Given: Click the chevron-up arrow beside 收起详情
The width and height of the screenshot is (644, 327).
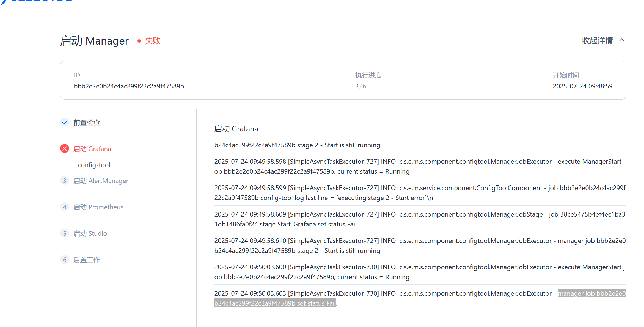Looking at the screenshot, I should tap(622, 40).
